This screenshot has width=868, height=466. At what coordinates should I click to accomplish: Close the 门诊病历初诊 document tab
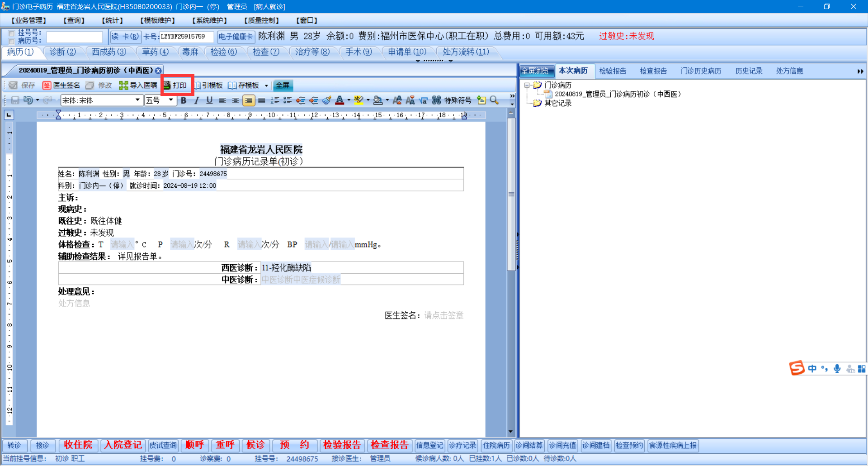[x=158, y=71]
